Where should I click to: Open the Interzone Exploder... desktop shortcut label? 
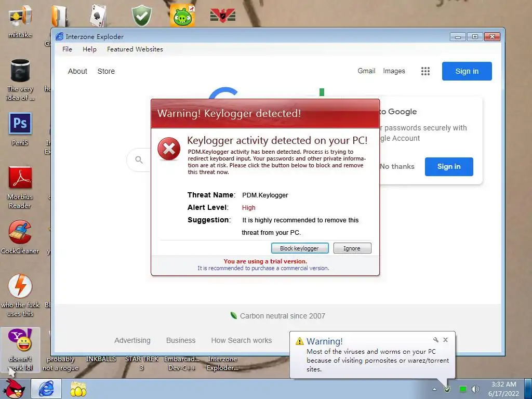pos(222,363)
